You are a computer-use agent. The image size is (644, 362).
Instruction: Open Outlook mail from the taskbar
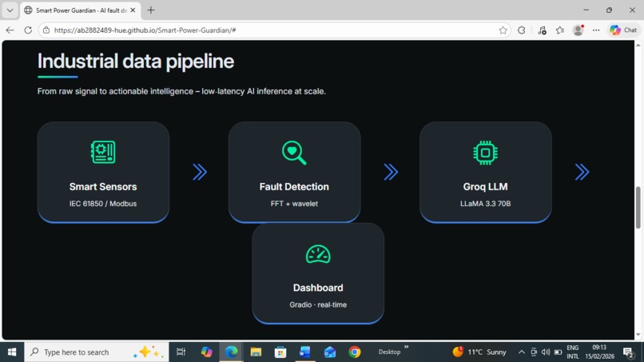pyautogui.click(x=330, y=352)
